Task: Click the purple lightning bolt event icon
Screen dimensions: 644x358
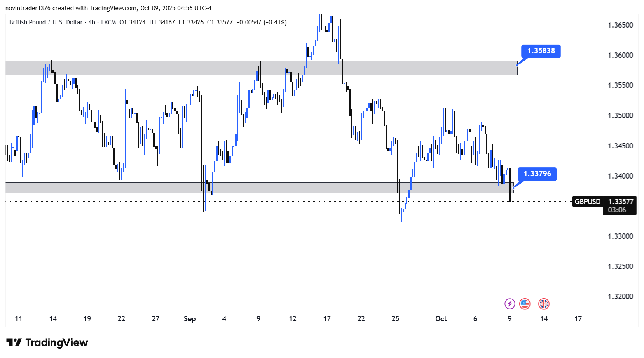Action: coord(510,304)
